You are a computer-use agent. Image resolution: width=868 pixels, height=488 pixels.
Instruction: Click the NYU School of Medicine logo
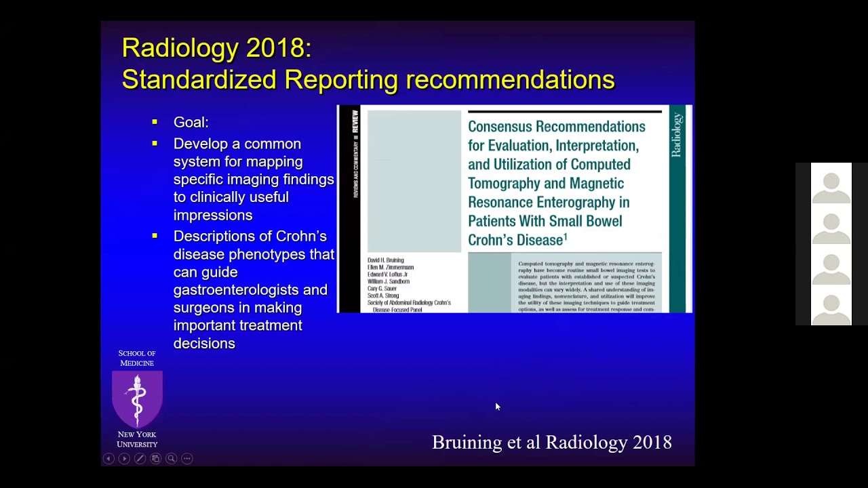(x=137, y=400)
